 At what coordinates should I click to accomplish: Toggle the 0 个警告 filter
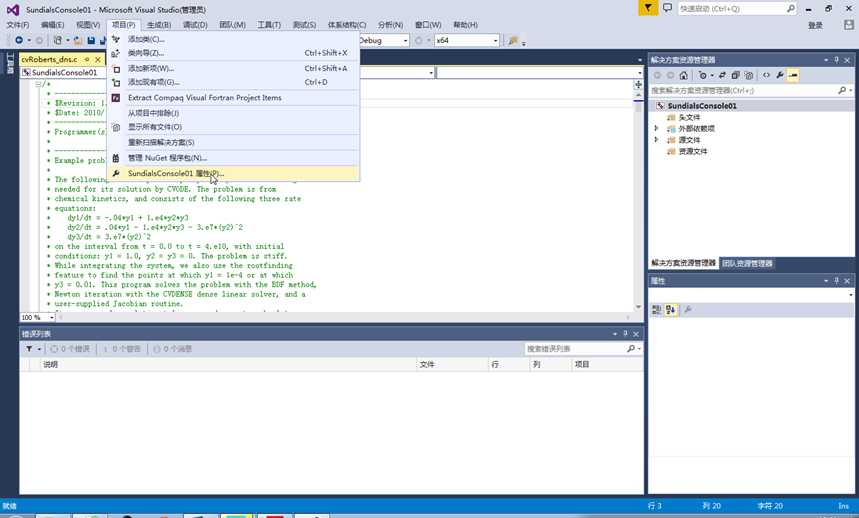click(x=122, y=349)
